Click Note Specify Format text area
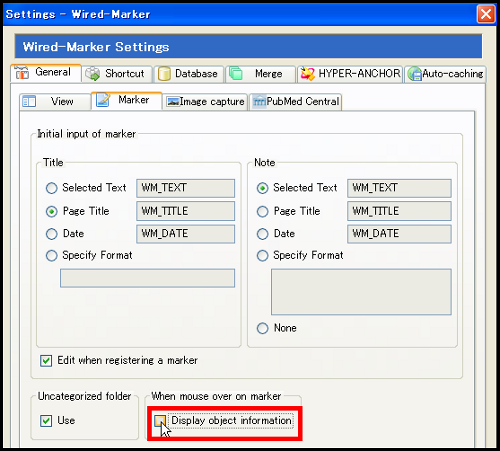The height and width of the screenshot is (451, 500). coord(361,292)
